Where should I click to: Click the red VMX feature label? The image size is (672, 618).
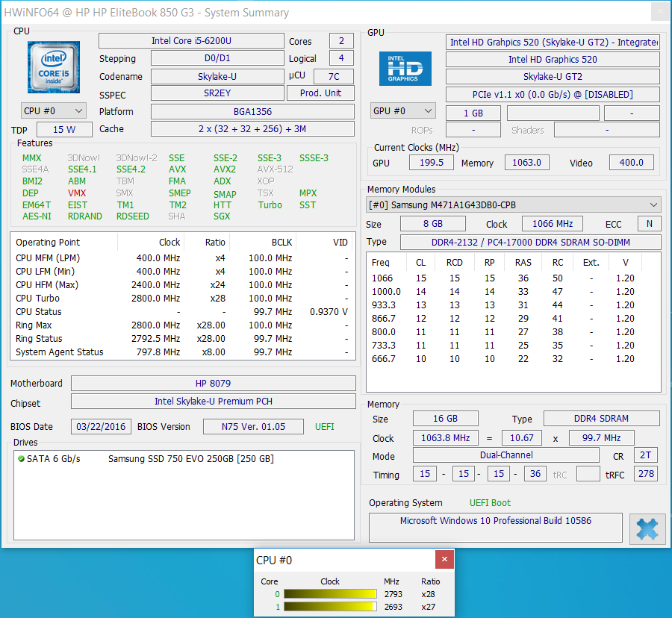(x=77, y=193)
